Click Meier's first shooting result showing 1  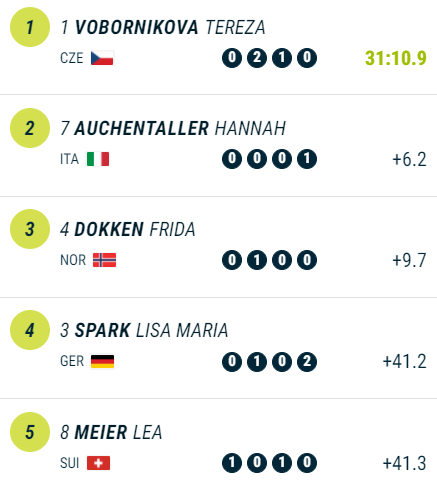pyautogui.click(x=232, y=463)
